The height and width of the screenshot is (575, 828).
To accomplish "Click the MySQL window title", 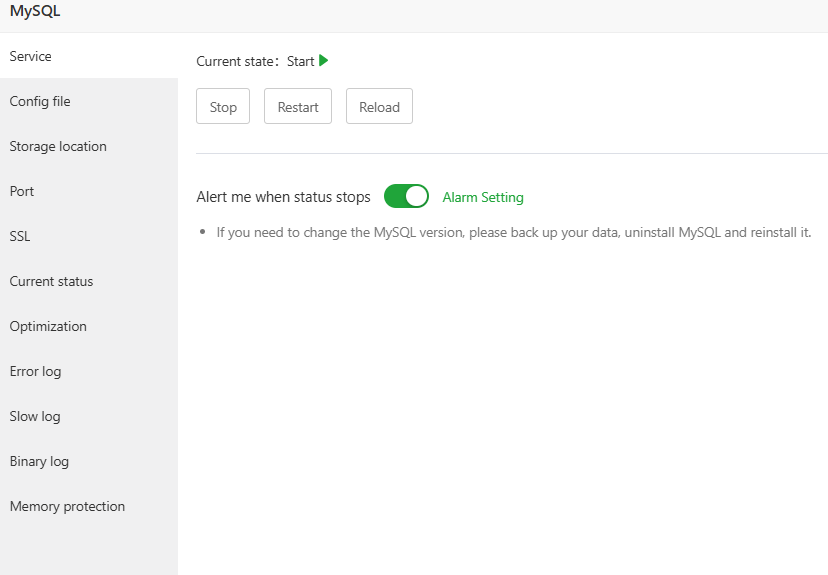I will pyautogui.click(x=35, y=12).
